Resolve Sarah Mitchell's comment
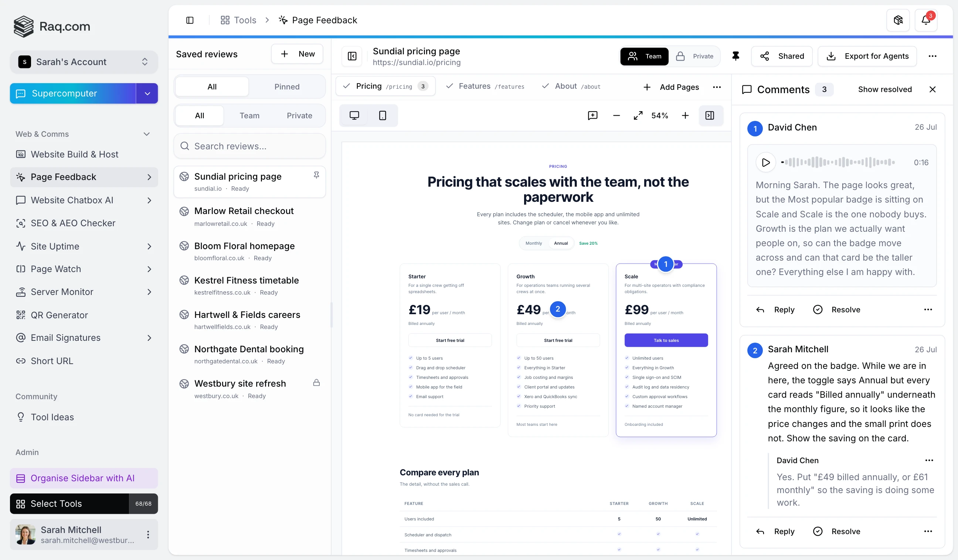958x560 pixels. tap(836, 531)
